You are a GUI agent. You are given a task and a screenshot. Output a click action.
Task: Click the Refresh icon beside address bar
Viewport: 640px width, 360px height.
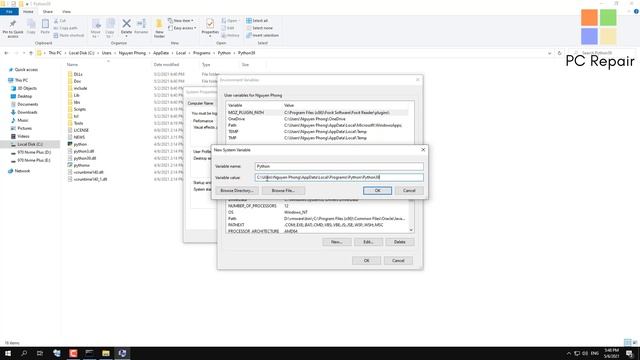pyautogui.click(x=560, y=53)
